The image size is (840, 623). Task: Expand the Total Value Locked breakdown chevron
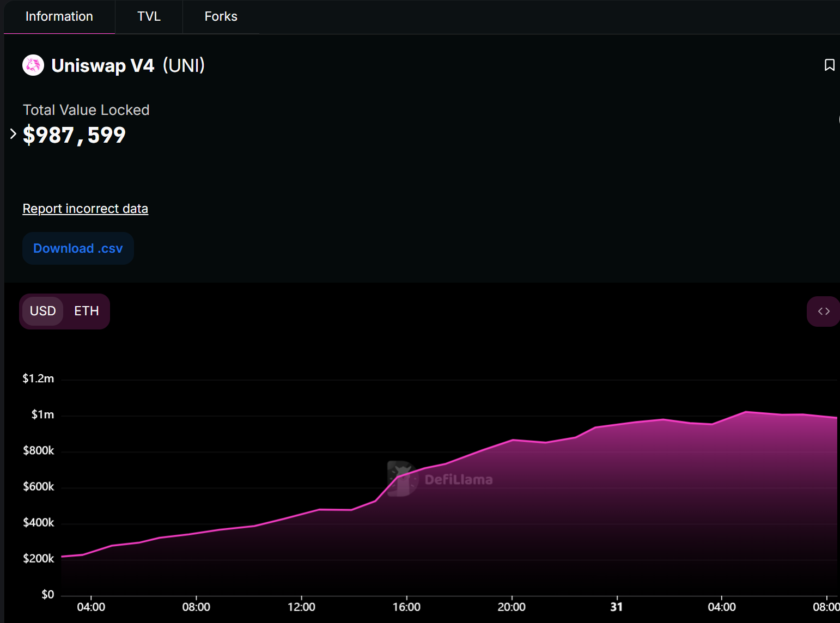click(x=13, y=134)
